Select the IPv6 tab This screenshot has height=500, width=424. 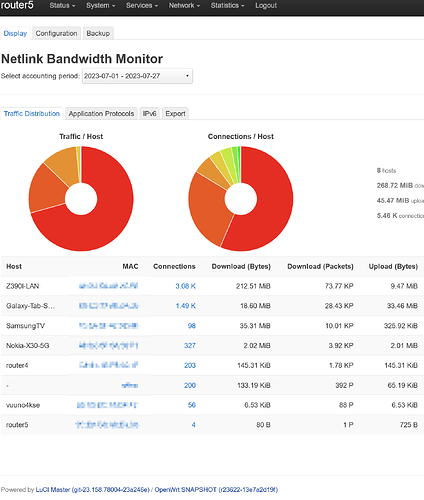coord(149,114)
